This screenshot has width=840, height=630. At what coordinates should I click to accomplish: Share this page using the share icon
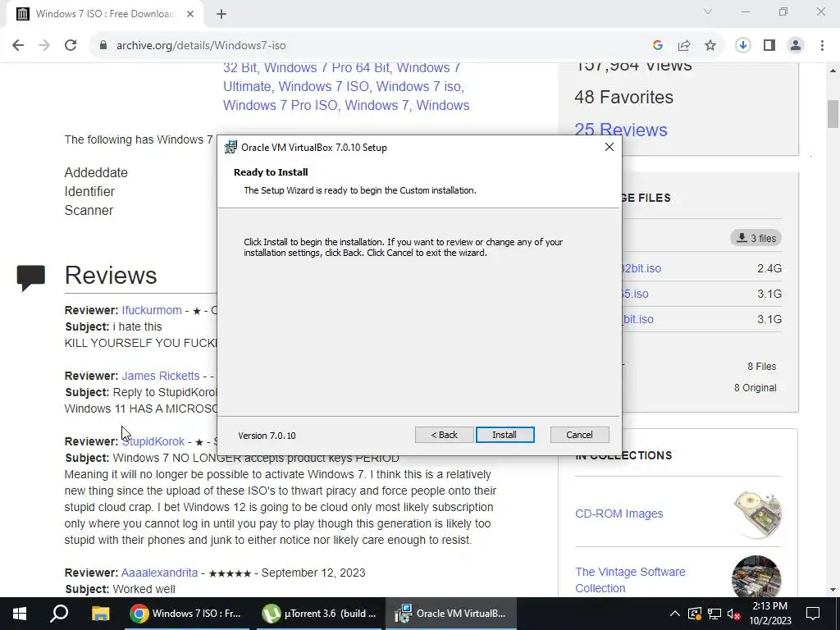[x=684, y=46]
